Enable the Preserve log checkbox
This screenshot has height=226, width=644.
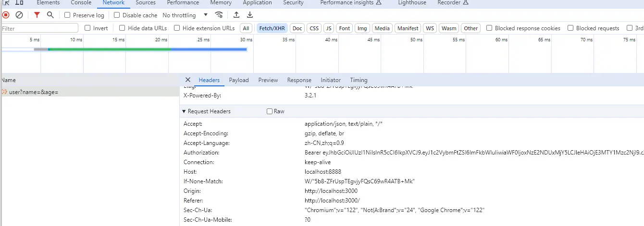click(x=67, y=15)
